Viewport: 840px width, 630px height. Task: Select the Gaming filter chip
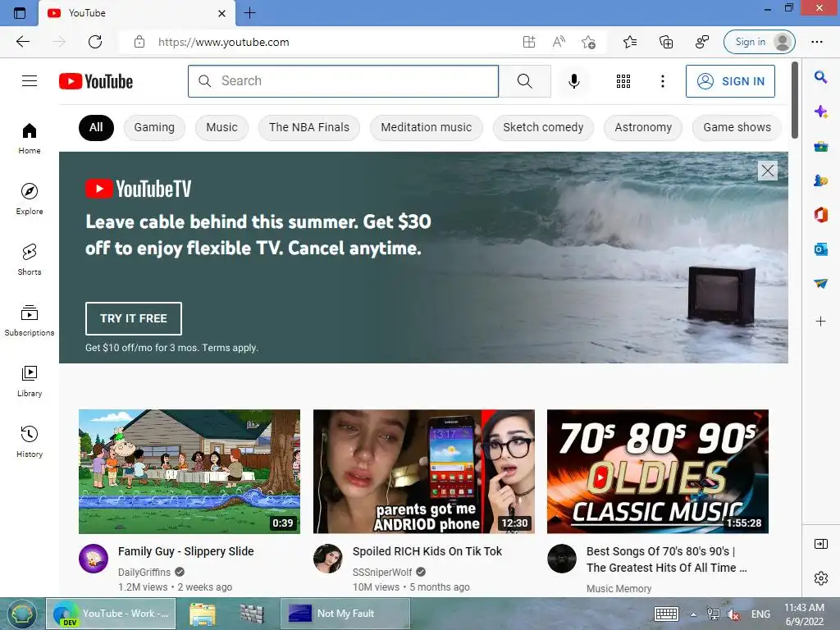154,127
